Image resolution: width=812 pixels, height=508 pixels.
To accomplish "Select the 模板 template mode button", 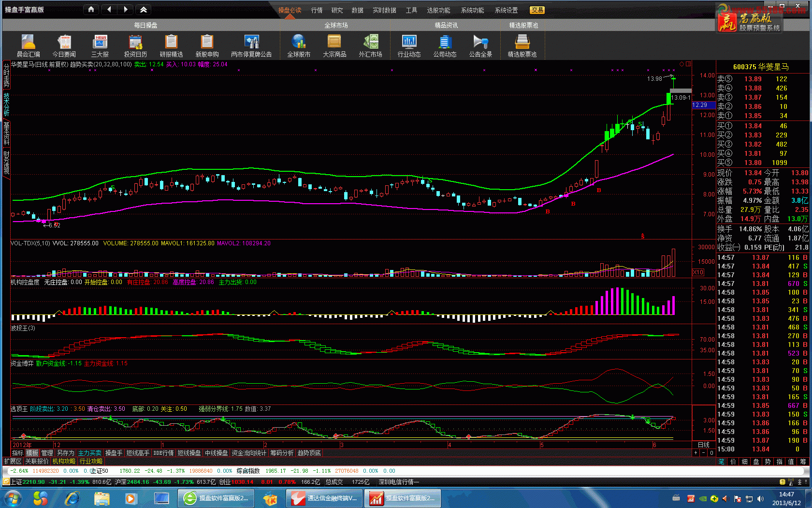I will [x=32, y=453].
